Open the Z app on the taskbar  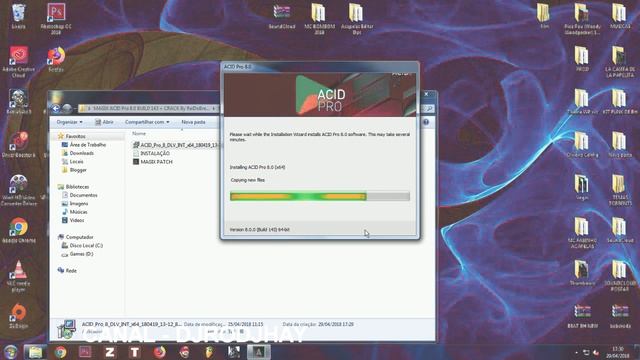pos(110,352)
